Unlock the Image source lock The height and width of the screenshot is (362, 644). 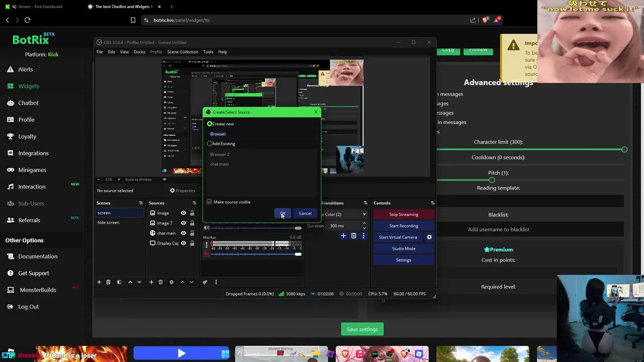(x=192, y=213)
